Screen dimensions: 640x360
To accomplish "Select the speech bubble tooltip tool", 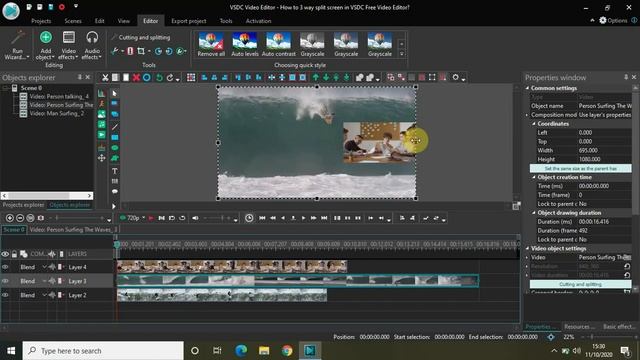I will [115, 191].
